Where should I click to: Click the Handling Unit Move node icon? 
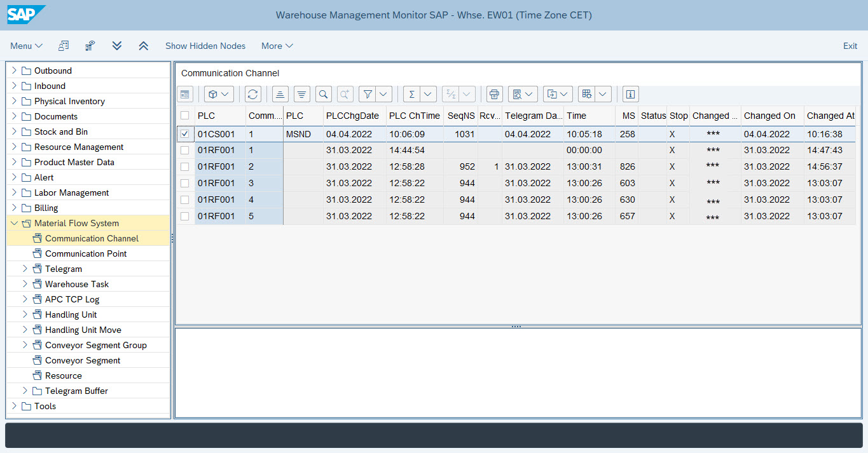tap(37, 330)
